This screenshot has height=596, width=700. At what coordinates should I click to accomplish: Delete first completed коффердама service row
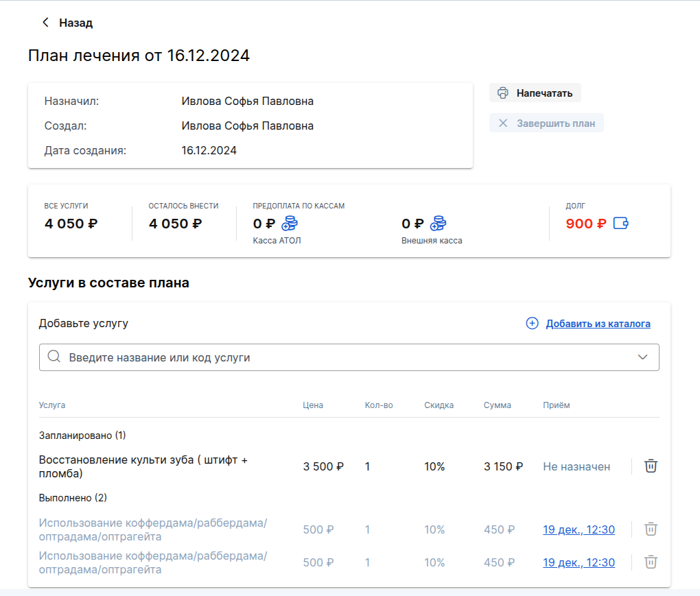[x=651, y=529]
